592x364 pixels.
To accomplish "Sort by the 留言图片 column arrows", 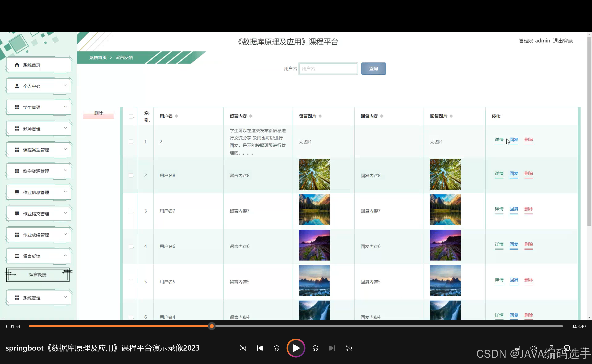I will [x=320, y=116].
